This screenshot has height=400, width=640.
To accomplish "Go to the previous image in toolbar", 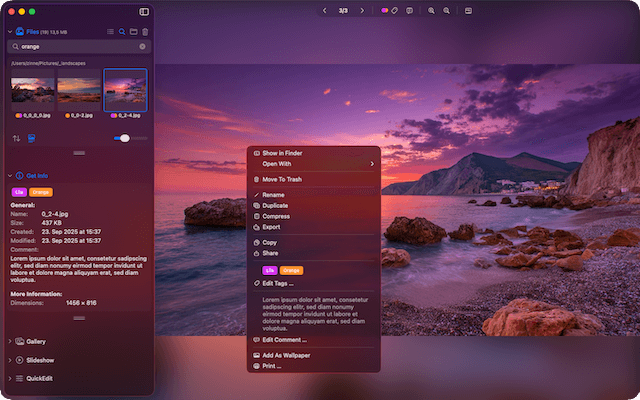I will tap(324, 11).
